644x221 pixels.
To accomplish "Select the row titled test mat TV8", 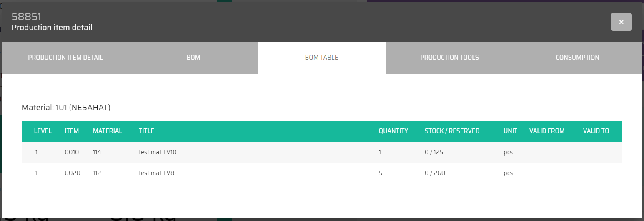I will (156, 173).
